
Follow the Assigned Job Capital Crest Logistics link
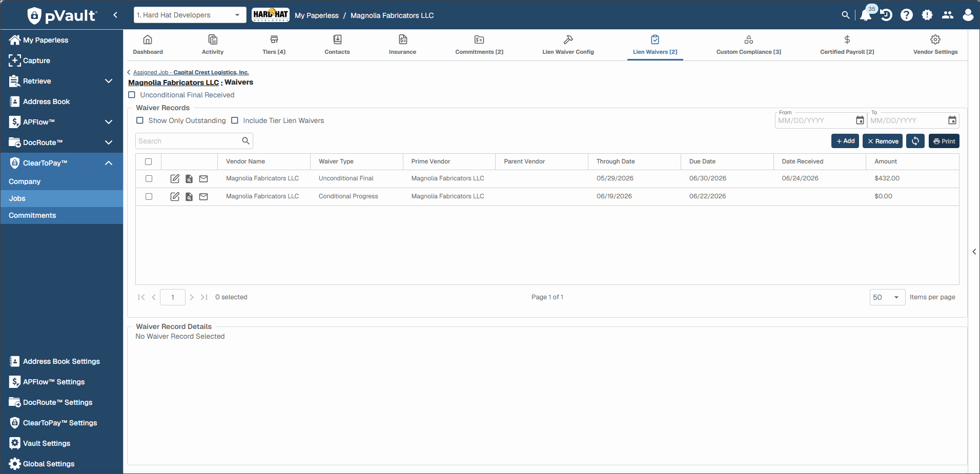(191, 72)
